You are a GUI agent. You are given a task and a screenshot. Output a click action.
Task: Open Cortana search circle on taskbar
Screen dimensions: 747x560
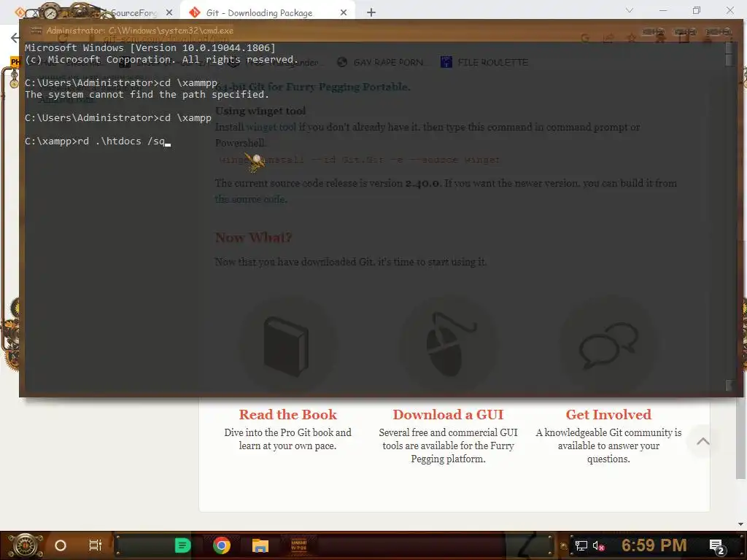(x=61, y=545)
